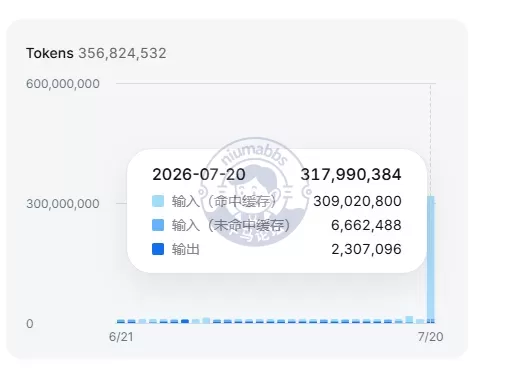
Task: Click the tooltip date 2026-07-20
Action: [199, 174]
